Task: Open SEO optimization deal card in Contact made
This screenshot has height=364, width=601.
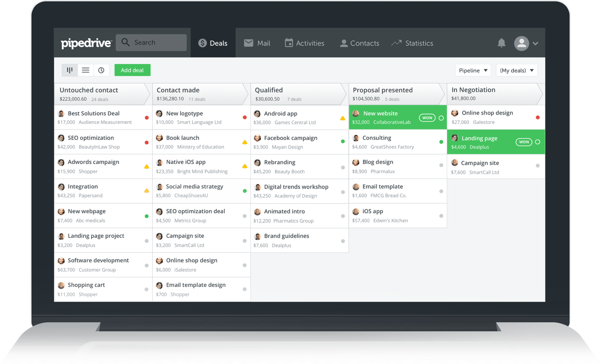Action: (x=201, y=215)
